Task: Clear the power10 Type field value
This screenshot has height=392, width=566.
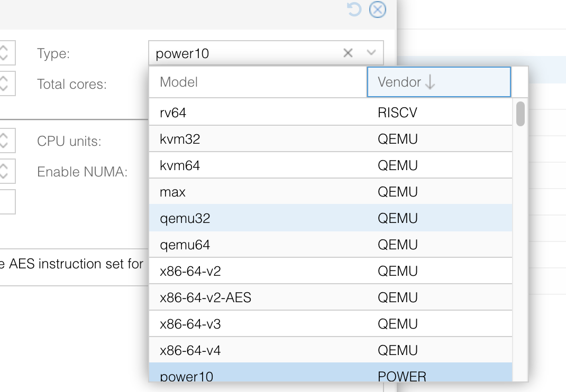Action: [x=348, y=53]
